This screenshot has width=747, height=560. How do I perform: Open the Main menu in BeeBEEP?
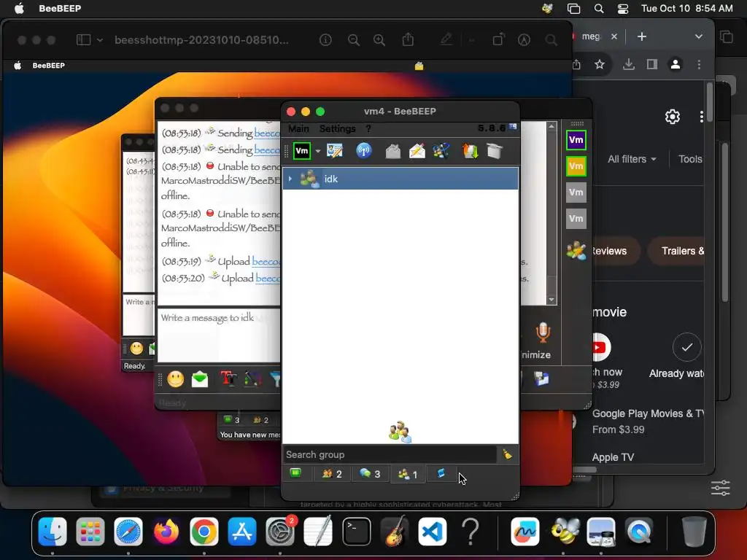[298, 128]
